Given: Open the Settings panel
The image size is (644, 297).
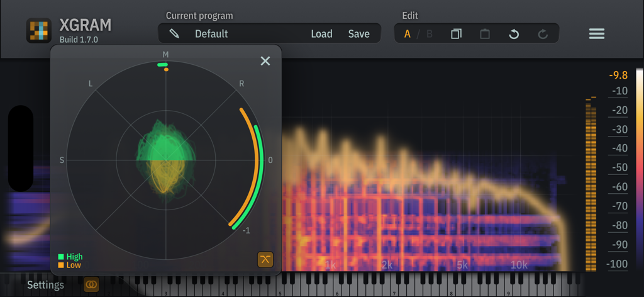Looking at the screenshot, I should [x=45, y=285].
